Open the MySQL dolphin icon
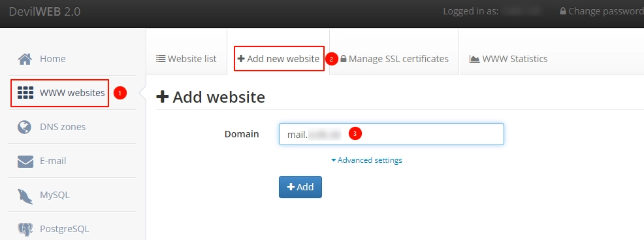The height and width of the screenshot is (240, 644). point(25,196)
